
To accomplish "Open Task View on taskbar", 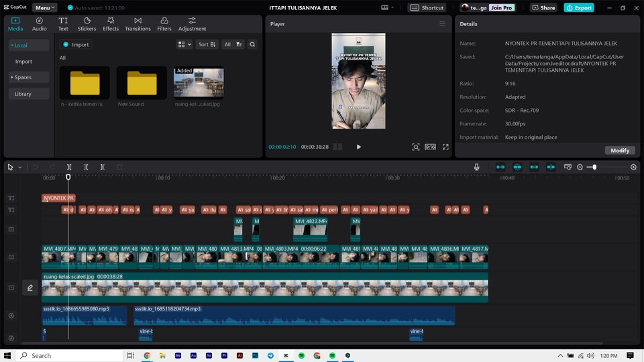I will click(131, 355).
